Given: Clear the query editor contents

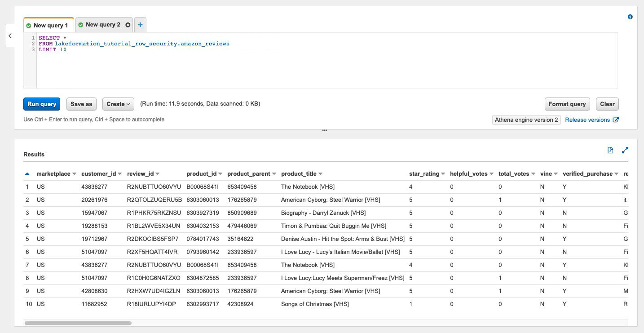Looking at the screenshot, I should pos(607,104).
